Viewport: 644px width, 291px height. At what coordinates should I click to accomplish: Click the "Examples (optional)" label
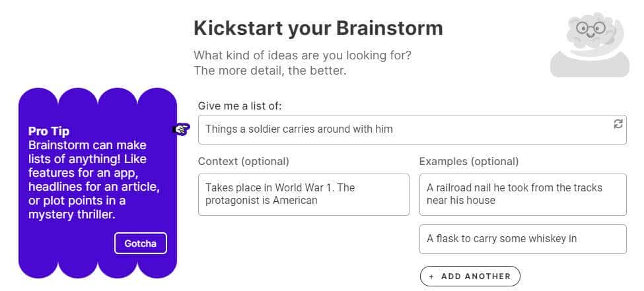point(468,161)
